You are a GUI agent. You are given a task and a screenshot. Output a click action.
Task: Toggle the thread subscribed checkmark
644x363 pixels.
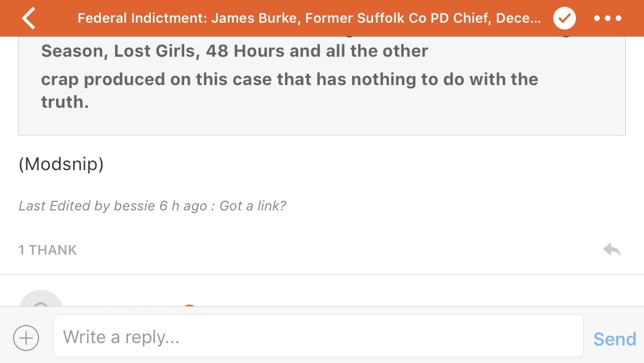565,18
